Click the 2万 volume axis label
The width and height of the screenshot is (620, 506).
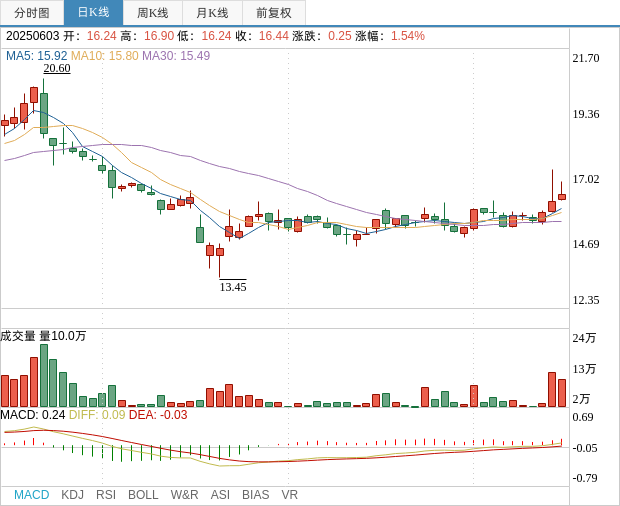click(x=581, y=399)
